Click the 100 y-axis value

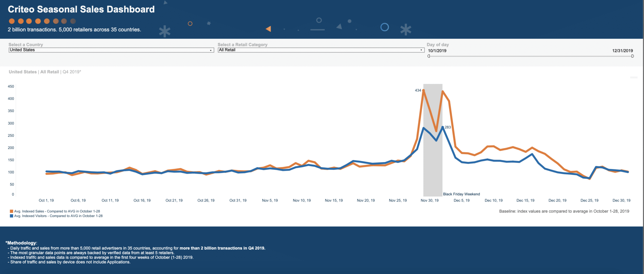(x=11, y=172)
